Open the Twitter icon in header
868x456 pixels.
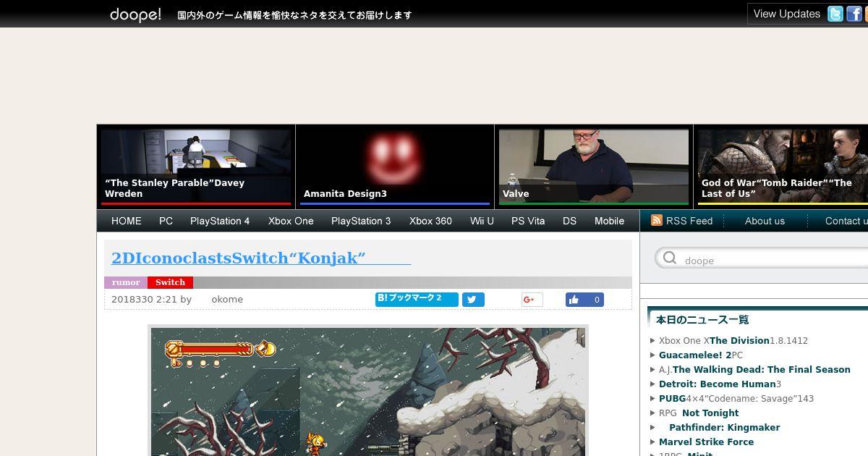pyautogui.click(x=835, y=14)
